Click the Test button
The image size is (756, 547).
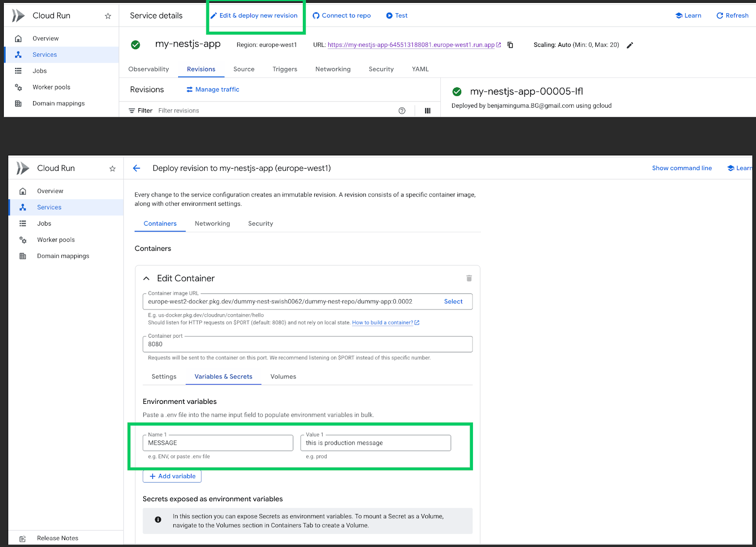pyautogui.click(x=397, y=16)
